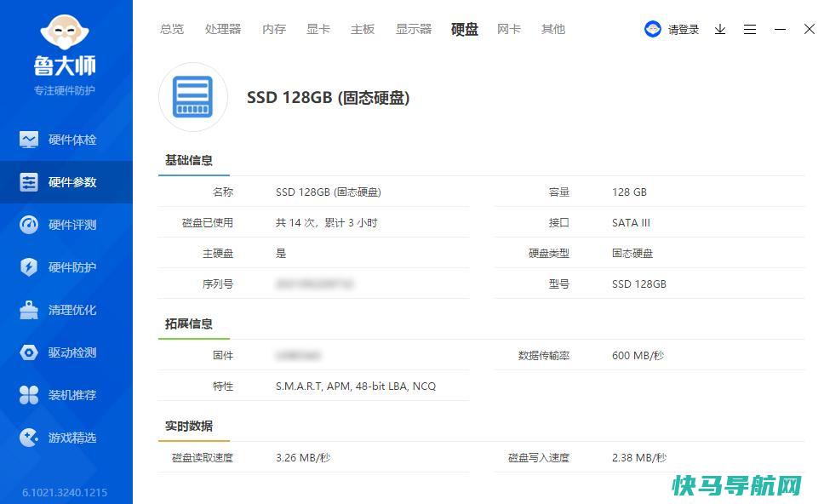Click the 拓展信息 section heading

(189, 324)
